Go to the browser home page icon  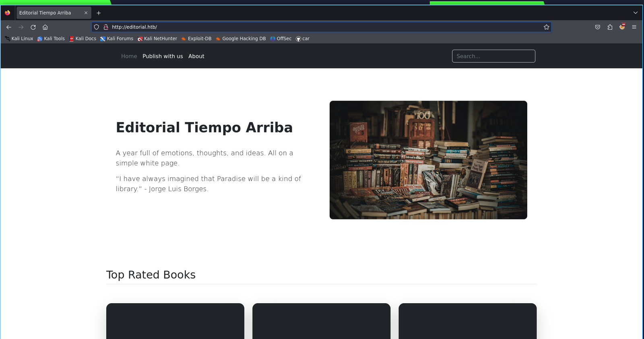(45, 27)
